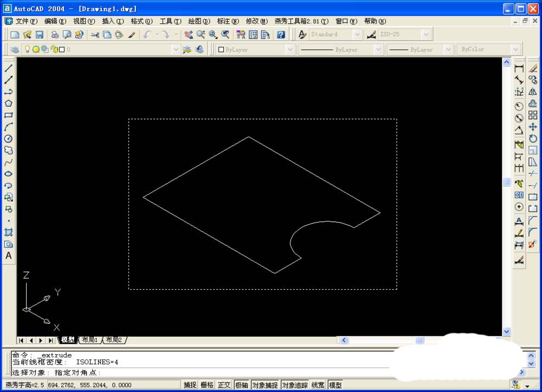The image size is (542, 392).
Task: Toggle 栅格 grid display
Action: [207, 385]
